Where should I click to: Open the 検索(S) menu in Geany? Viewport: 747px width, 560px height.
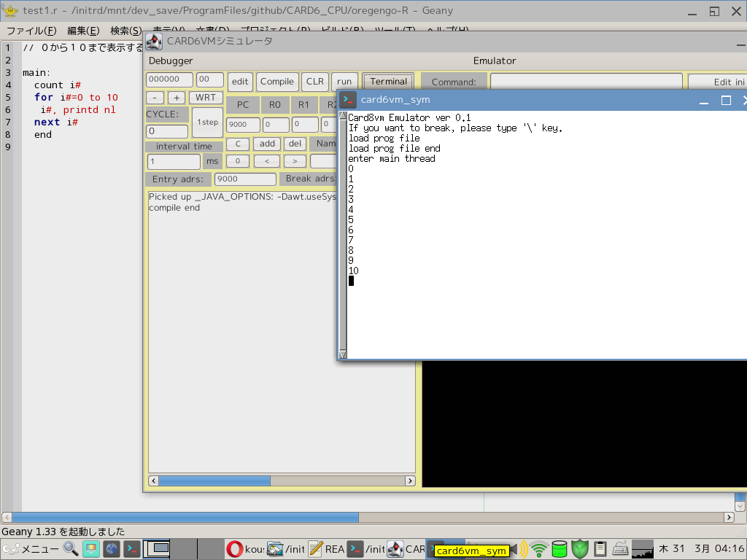point(125,31)
